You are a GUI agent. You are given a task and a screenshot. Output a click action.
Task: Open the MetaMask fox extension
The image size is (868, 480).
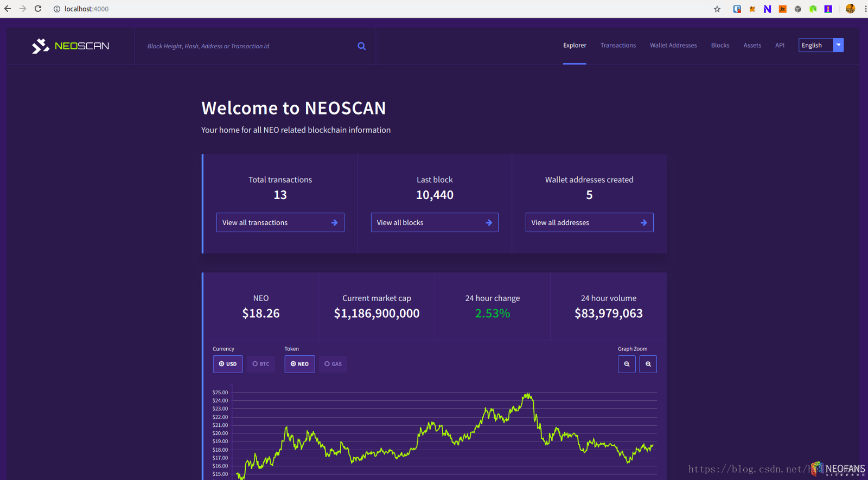pyautogui.click(x=752, y=9)
